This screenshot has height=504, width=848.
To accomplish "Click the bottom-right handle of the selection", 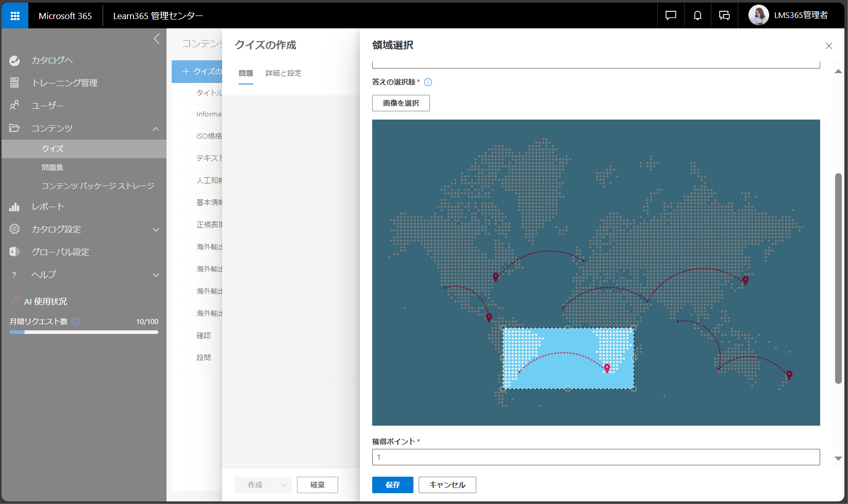I will [x=634, y=389].
